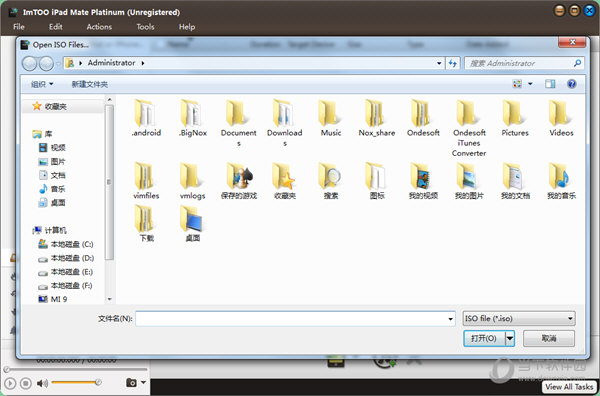Adjust the volume slider in player
Image resolution: width=600 pixels, height=396 pixels.
point(76,382)
